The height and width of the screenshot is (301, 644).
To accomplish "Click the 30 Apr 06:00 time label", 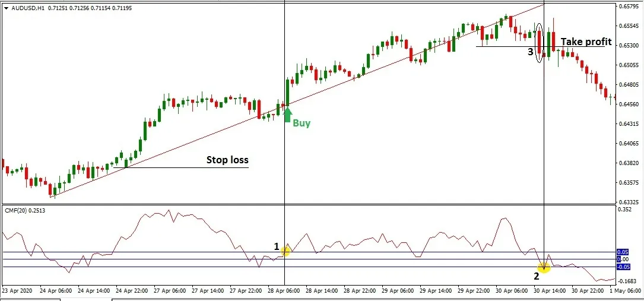I will coord(512,290).
